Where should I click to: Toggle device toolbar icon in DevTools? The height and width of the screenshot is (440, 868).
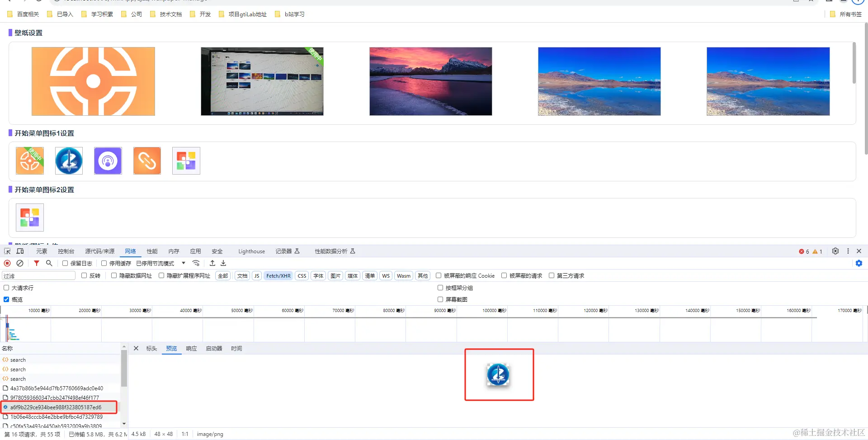point(20,251)
